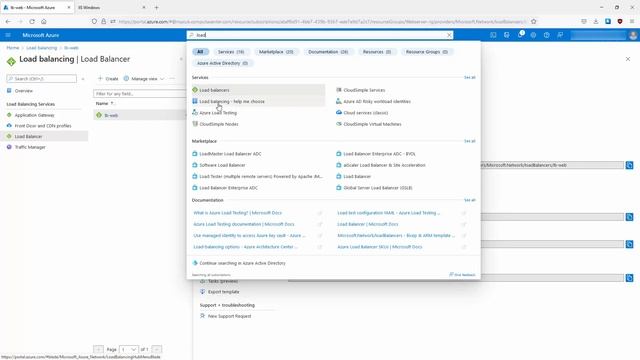Screen dimensions: 640x360
Task: Click the portal search field containing 'load'
Action: [x=320, y=35]
